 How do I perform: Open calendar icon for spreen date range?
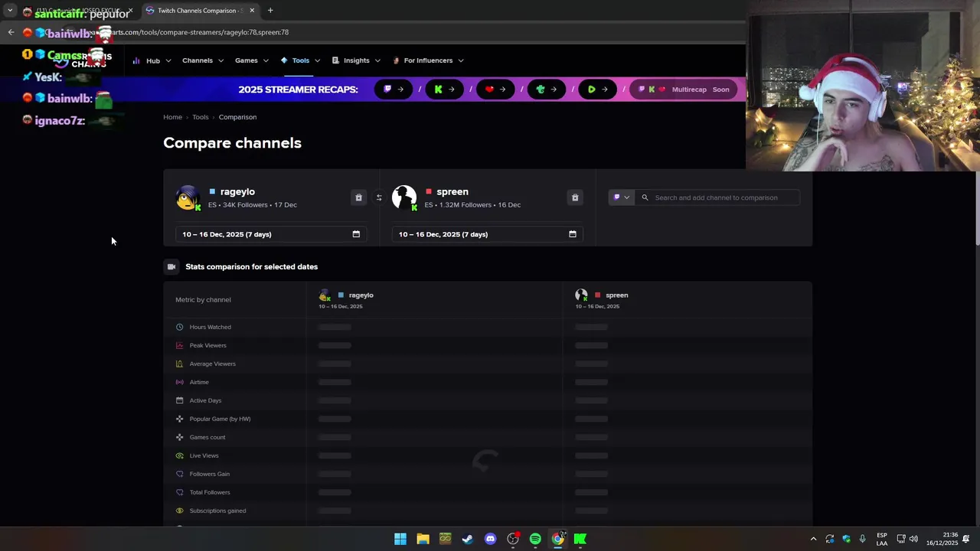click(573, 234)
